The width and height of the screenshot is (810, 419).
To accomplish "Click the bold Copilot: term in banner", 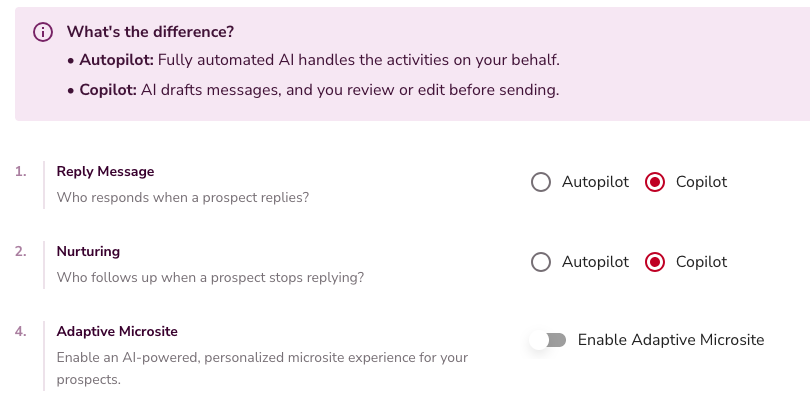I will point(108,90).
